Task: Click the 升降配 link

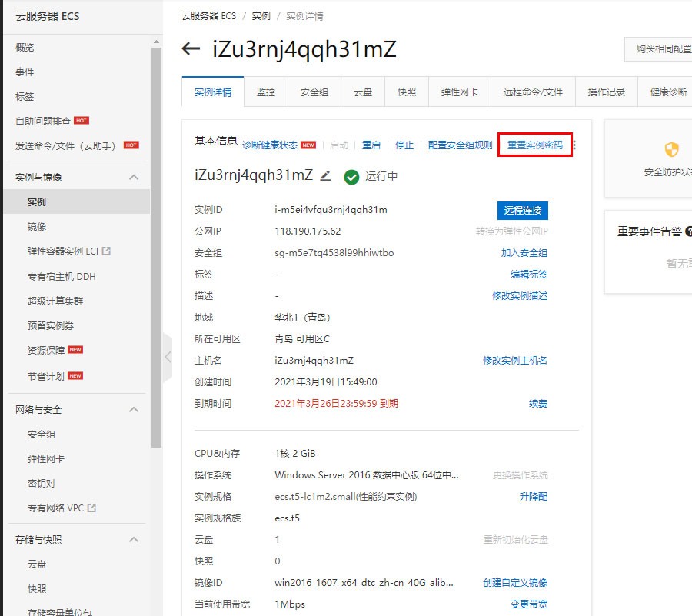Action: pos(534,496)
